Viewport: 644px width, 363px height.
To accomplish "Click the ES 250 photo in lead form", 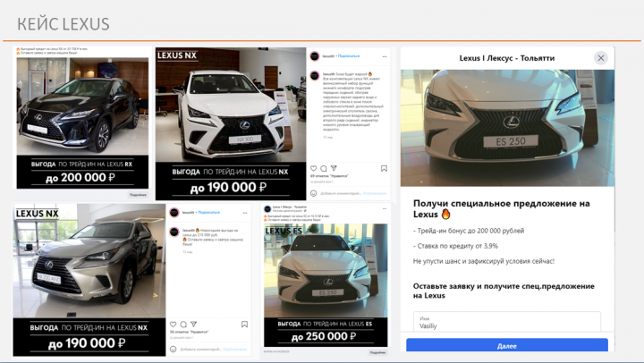I will point(507,128).
